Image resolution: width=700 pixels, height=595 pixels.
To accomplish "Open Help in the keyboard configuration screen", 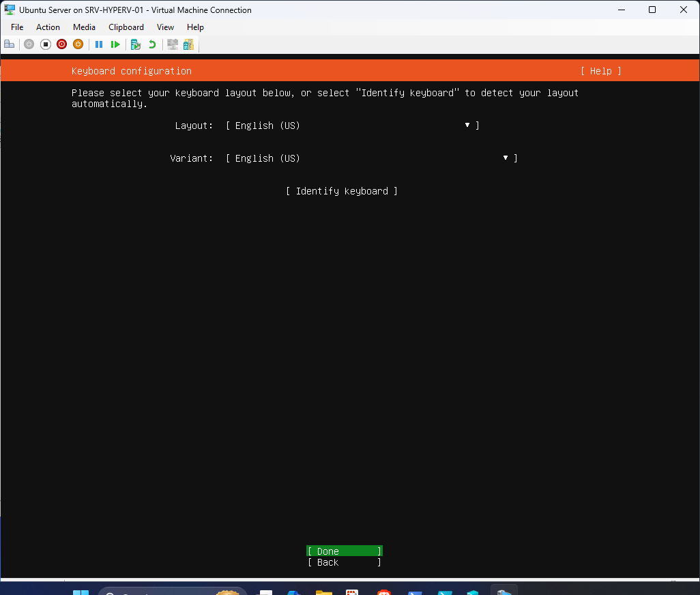I will coord(600,71).
